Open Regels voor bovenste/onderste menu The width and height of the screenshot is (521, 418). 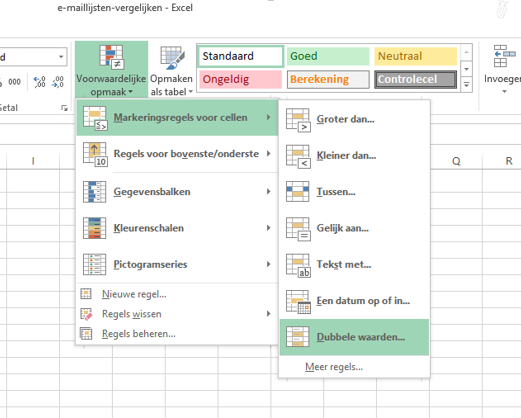tap(177, 154)
